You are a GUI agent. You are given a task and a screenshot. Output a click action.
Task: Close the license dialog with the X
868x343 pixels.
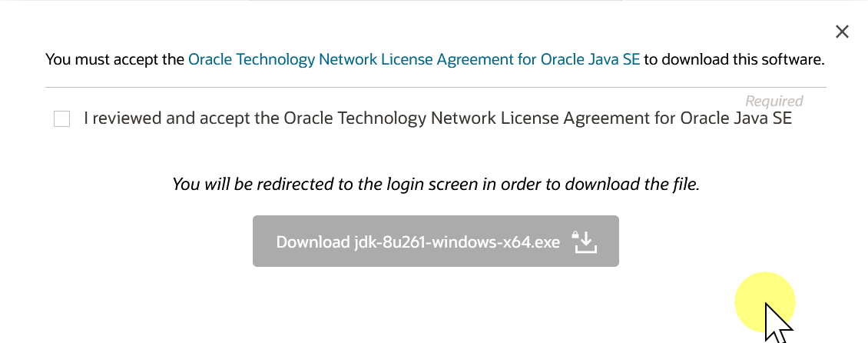click(842, 32)
